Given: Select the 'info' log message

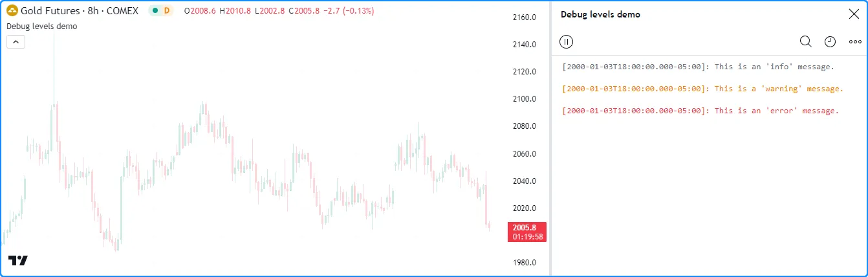Looking at the screenshot, I should [x=699, y=67].
